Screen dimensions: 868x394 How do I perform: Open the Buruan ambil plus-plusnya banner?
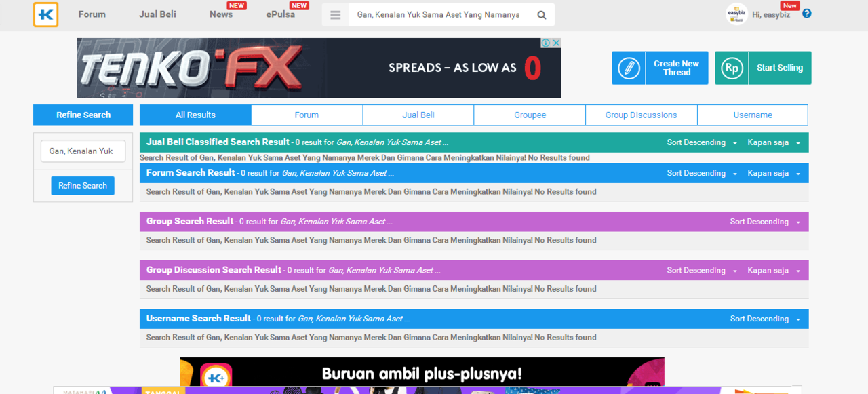(422, 372)
